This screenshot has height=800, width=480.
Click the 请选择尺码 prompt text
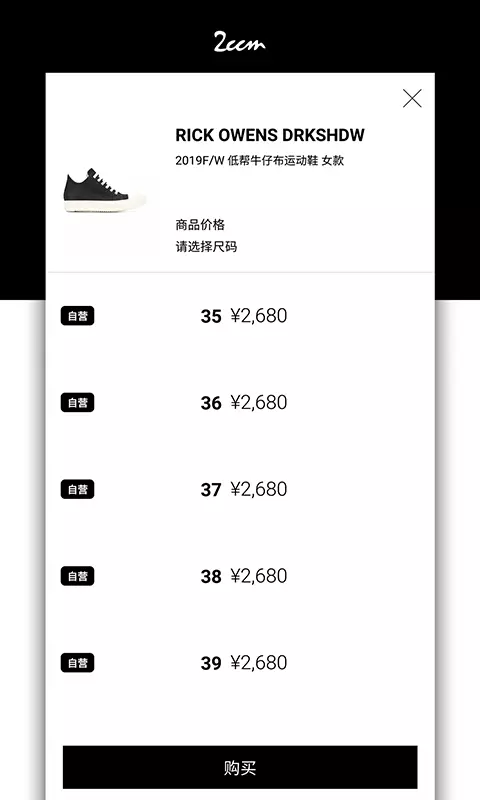[x=206, y=246]
